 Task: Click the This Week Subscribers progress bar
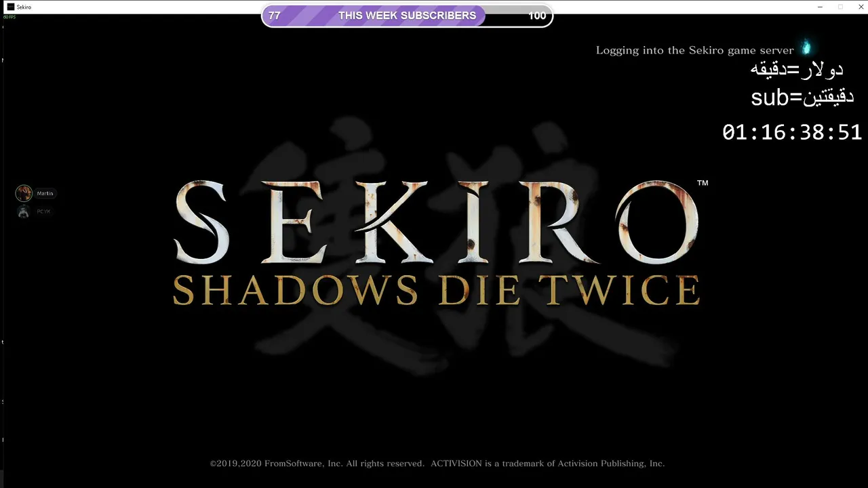pyautogui.click(x=407, y=16)
